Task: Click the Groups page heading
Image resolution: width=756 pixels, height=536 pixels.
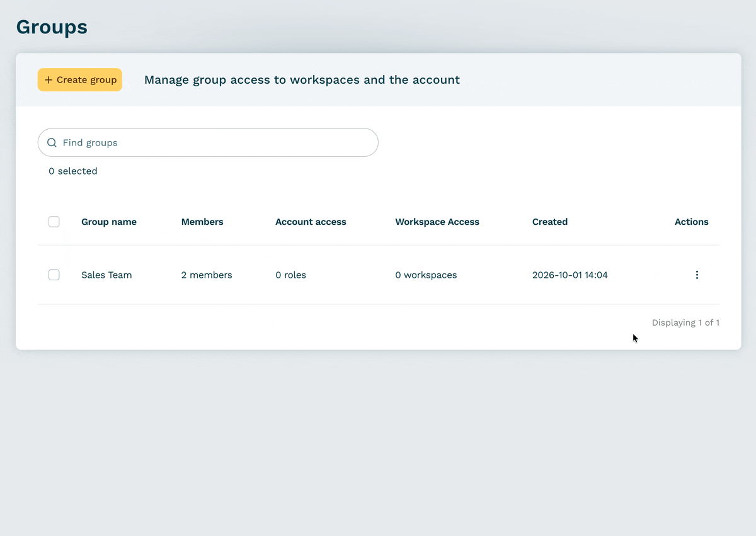Action: click(x=52, y=27)
